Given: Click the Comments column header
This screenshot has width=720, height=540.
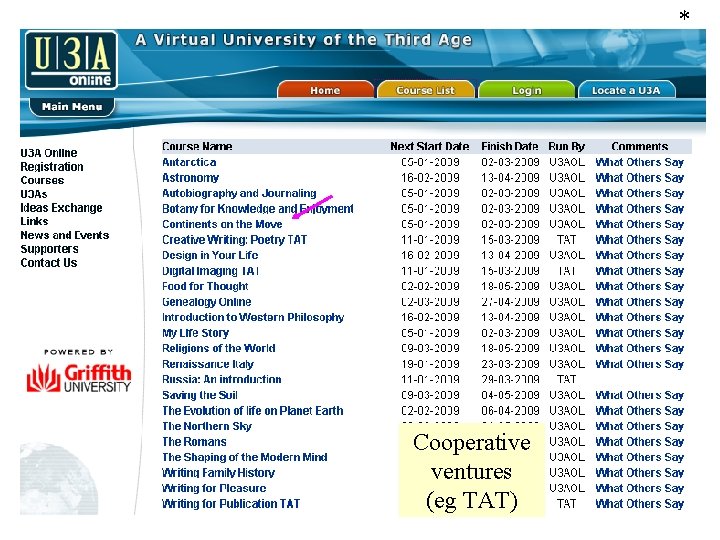Looking at the screenshot, I should [640, 146].
